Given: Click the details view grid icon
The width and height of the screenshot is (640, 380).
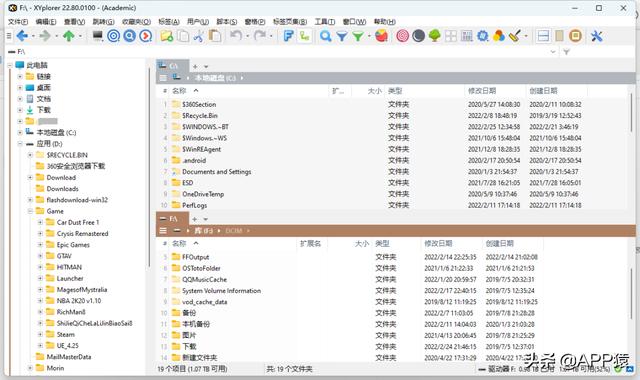Looking at the screenshot, I should (467, 36).
